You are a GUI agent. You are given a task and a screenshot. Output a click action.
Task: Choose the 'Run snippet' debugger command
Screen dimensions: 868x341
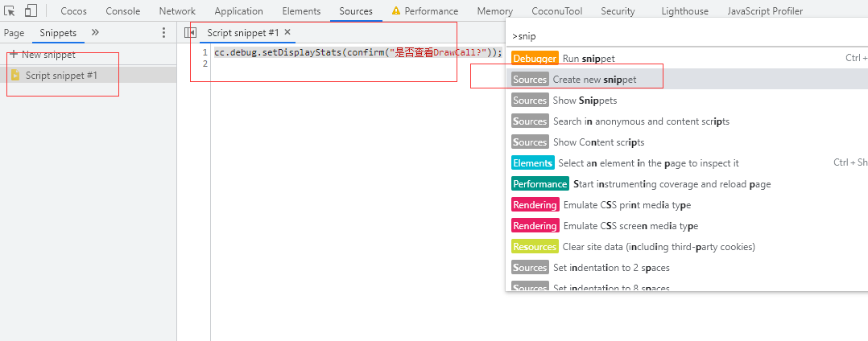click(588, 59)
